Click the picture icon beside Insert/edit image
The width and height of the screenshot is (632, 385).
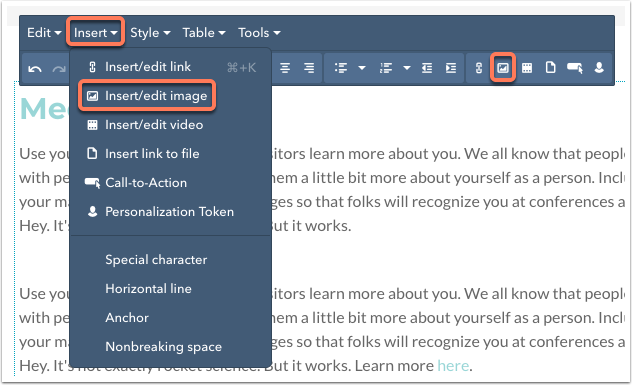coord(92,96)
